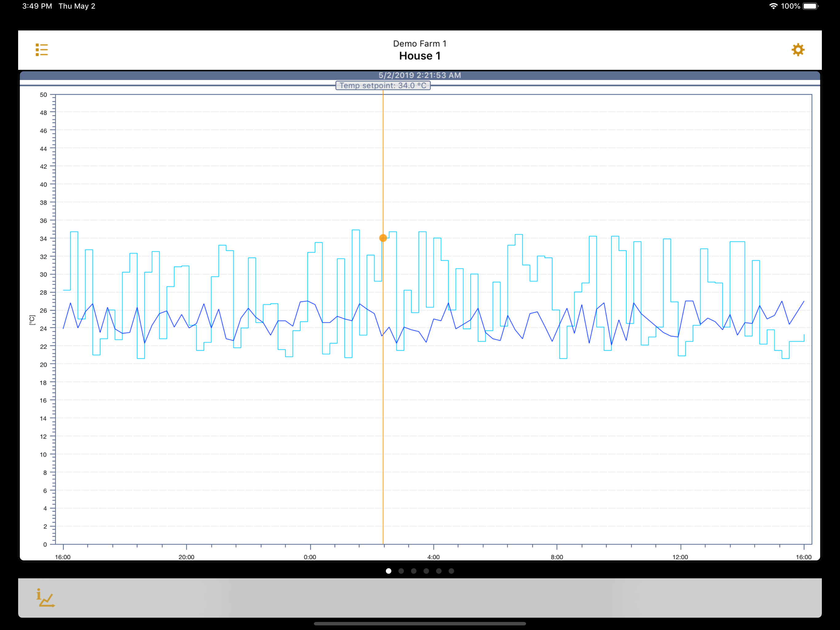Click the Temp setpoint 34.0 °C label
This screenshot has width=840, height=630.
383,86
